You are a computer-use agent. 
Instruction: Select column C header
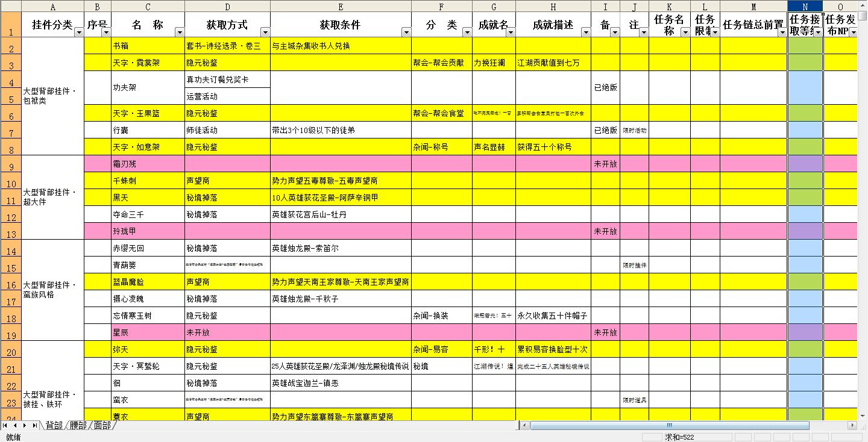tap(148, 6)
